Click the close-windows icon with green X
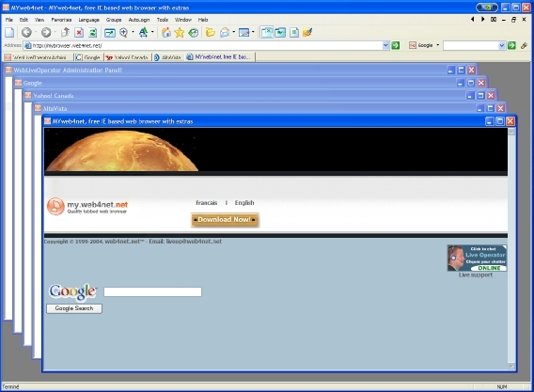Viewport: 534px width, 392px height. click(x=266, y=32)
